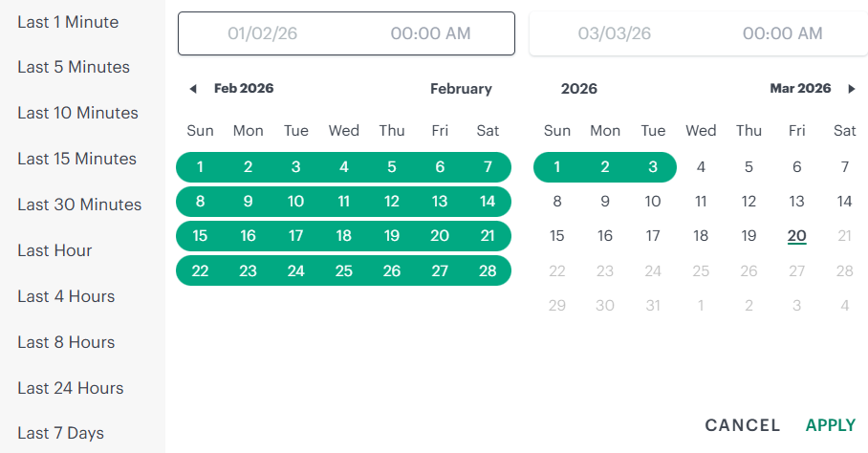The width and height of the screenshot is (868, 453).
Task: Pick Last 7 Days preset
Action: 60,433
